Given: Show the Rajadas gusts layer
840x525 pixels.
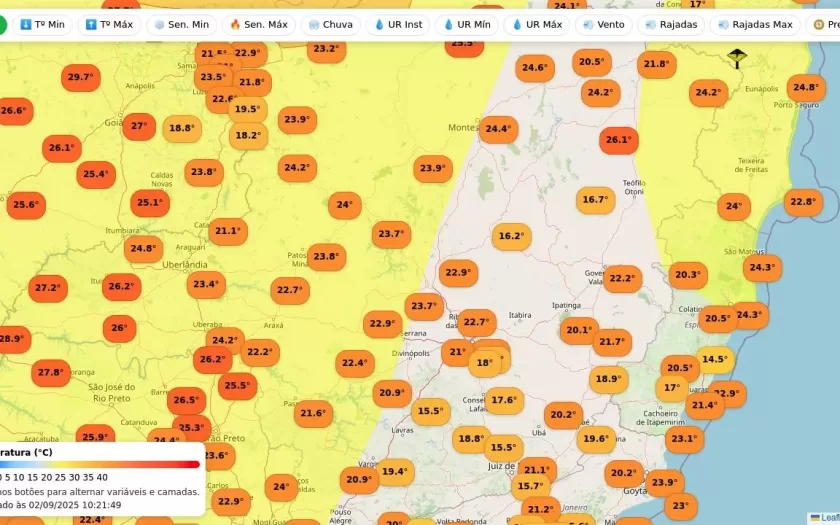Looking at the screenshot, I should 671,24.
